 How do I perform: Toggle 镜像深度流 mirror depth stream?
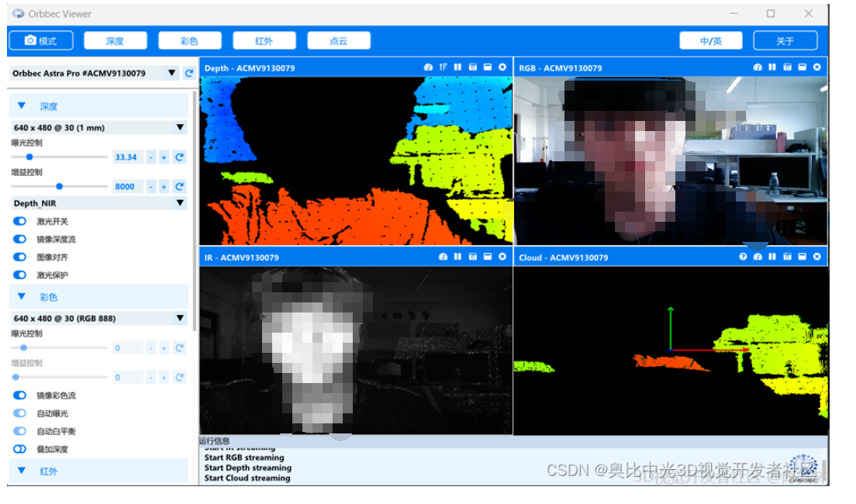pos(19,239)
